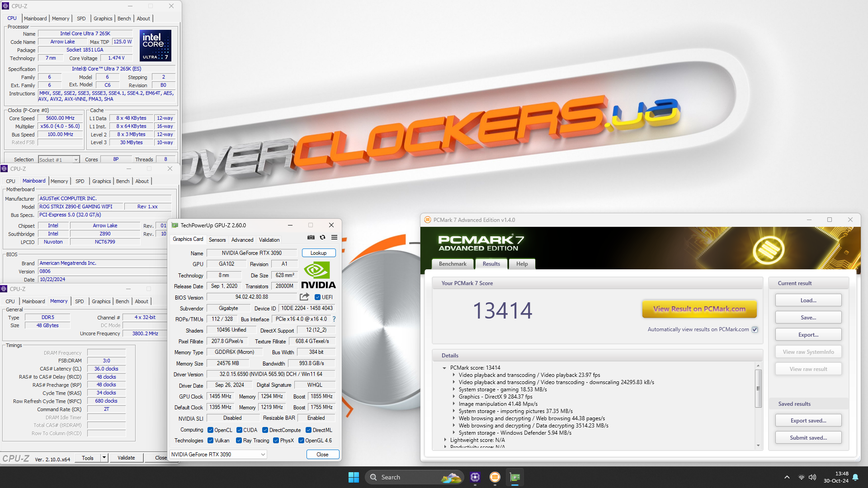Image resolution: width=868 pixels, height=488 pixels.
Task: Open the Bench tab in the CPU-Z Mainboard window
Action: click(123, 181)
